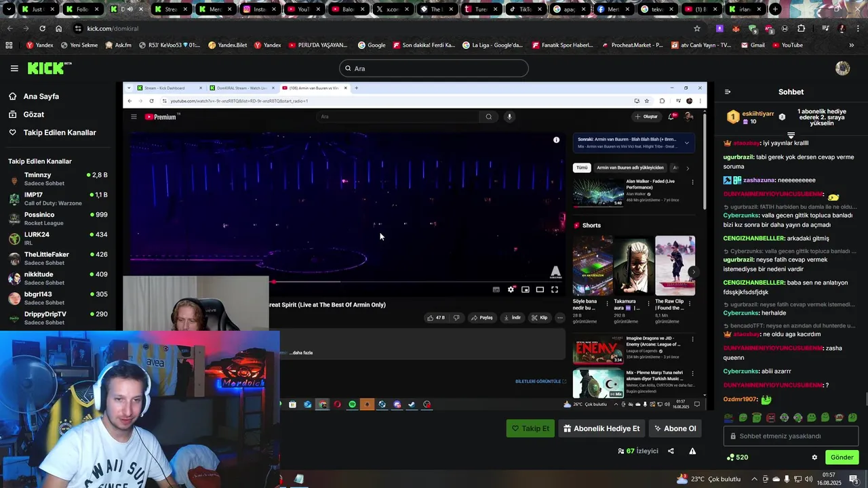Open the Imagine Dragons Enemy video thumbnail
Viewport: 868px width, 488px height.
(x=598, y=350)
